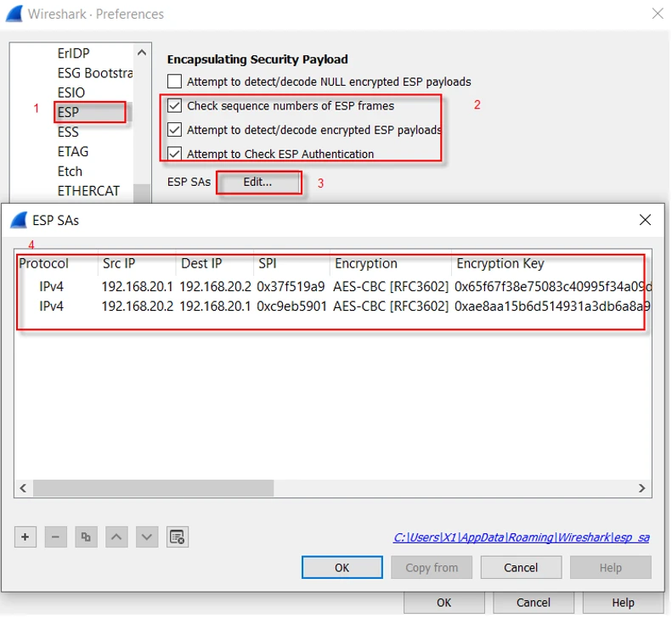Enable NULL encrypted ESP payload decoding
672x618 pixels.
(x=175, y=82)
